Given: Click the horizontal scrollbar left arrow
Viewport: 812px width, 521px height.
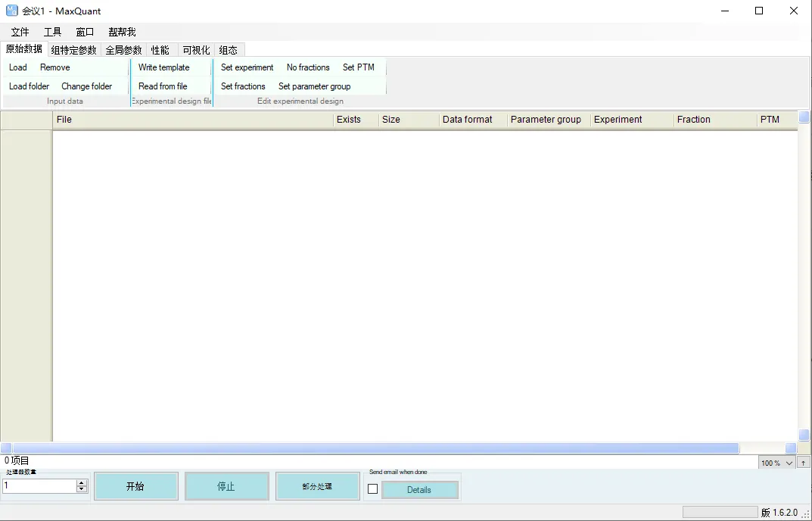Looking at the screenshot, I should coord(6,448).
